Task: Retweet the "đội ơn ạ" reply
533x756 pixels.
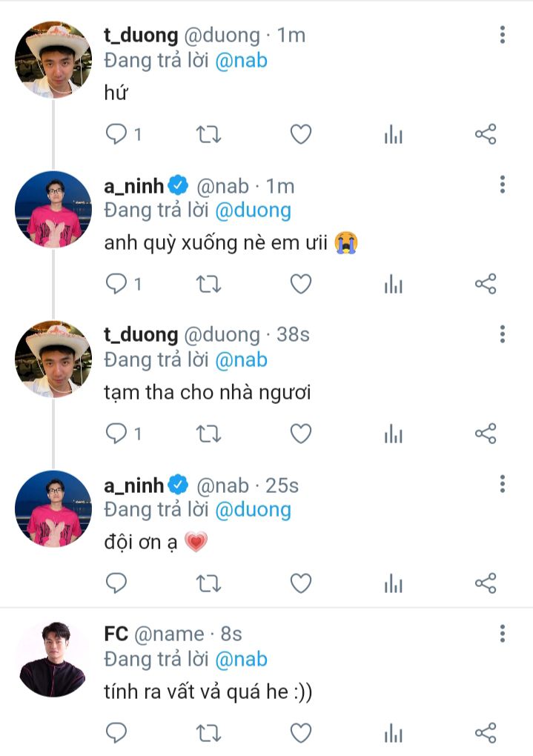Action: [x=208, y=583]
